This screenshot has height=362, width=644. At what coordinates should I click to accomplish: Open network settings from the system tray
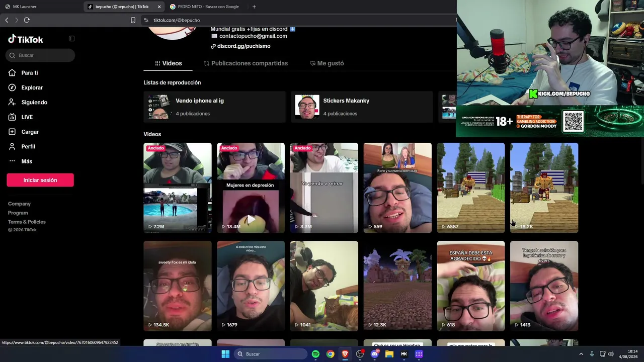coord(602,354)
